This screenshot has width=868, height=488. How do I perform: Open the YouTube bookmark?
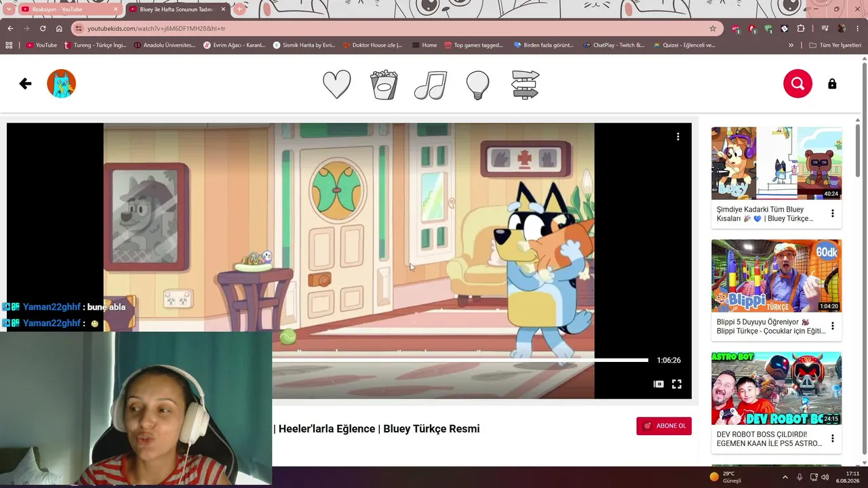pos(41,45)
